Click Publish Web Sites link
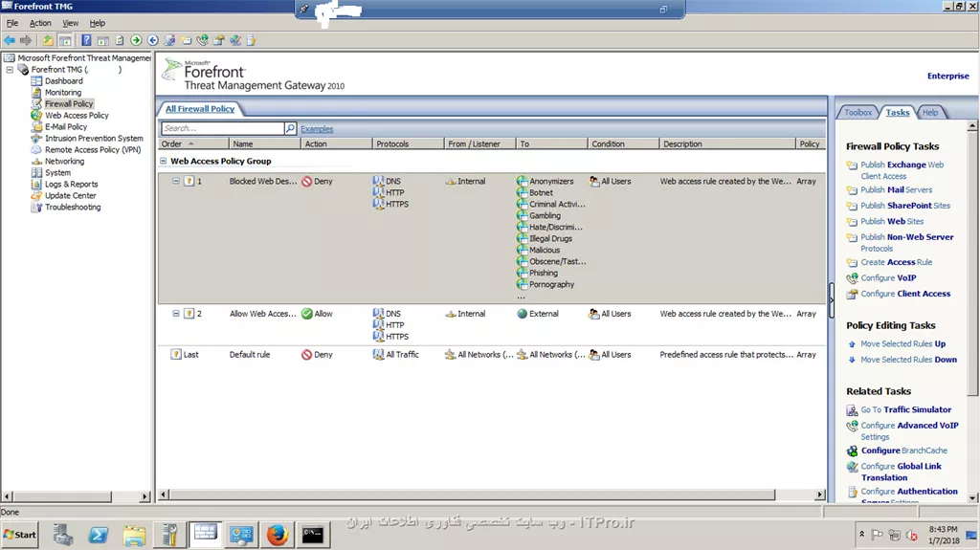 tap(892, 221)
